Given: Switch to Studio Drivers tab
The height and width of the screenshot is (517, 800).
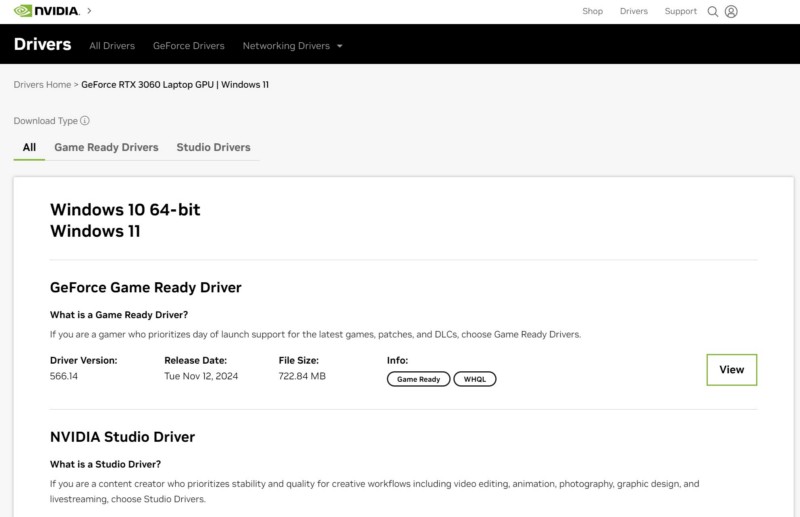Looking at the screenshot, I should click(x=213, y=147).
